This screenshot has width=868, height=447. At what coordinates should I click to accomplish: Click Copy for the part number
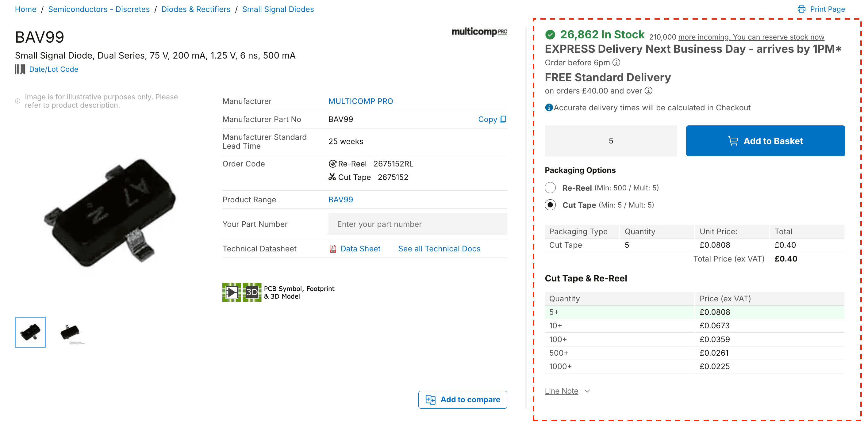click(x=488, y=119)
